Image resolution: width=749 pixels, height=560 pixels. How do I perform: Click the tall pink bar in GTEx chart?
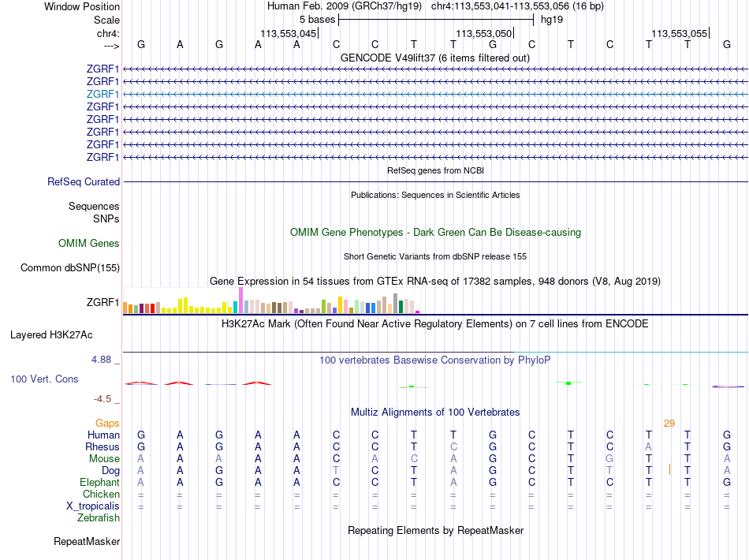(x=240, y=300)
